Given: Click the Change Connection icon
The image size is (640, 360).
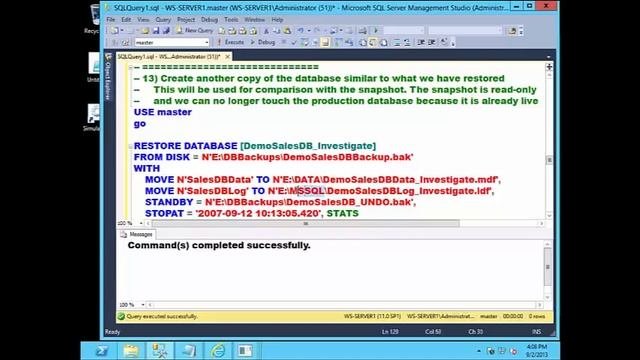Looking at the screenshot, I should point(125,42).
